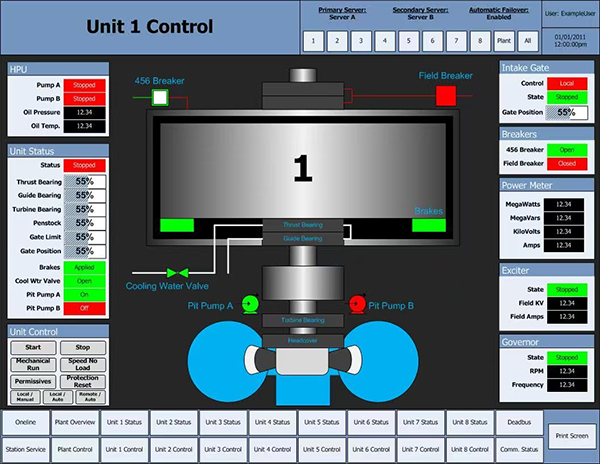The image size is (600, 464).
Task: Toggle the Intake Gate Control Local indicator
Action: pyautogui.click(x=566, y=85)
